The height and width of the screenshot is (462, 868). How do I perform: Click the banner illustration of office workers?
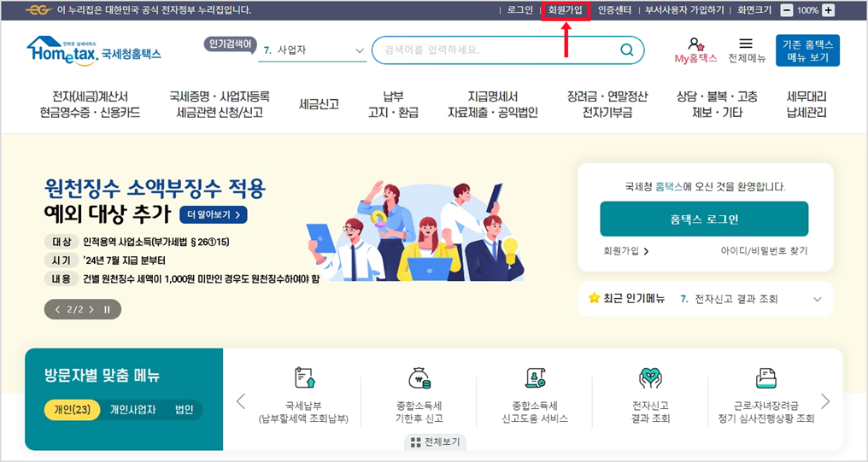coord(415,231)
